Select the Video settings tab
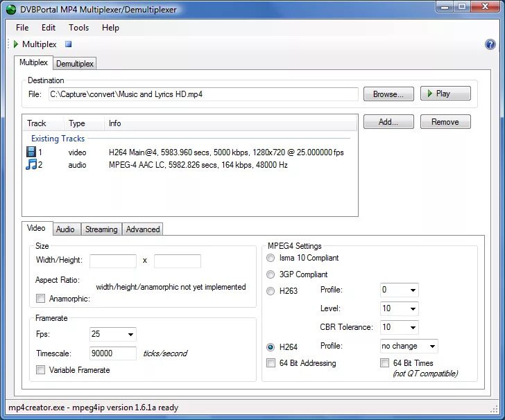505x420 pixels. (x=36, y=228)
